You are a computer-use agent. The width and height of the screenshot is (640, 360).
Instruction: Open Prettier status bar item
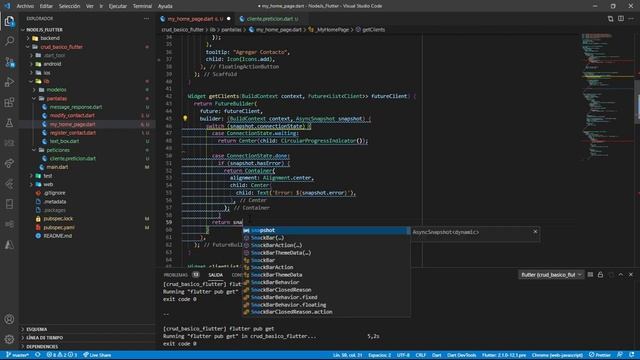coord(600,355)
